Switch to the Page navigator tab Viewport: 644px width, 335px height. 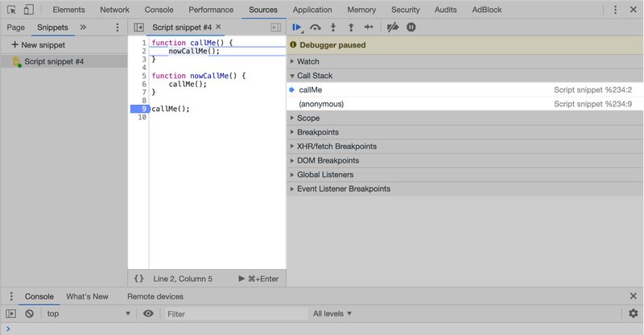click(15, 27)
